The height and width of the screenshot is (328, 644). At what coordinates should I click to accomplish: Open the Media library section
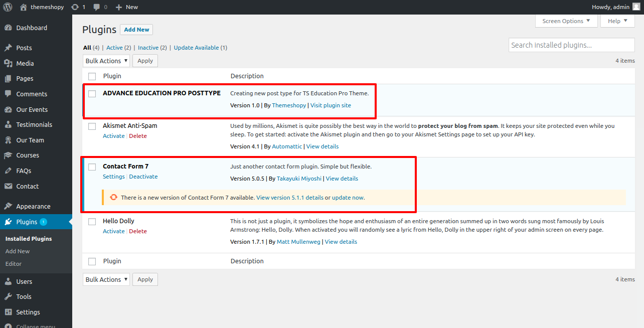point(25,63)
